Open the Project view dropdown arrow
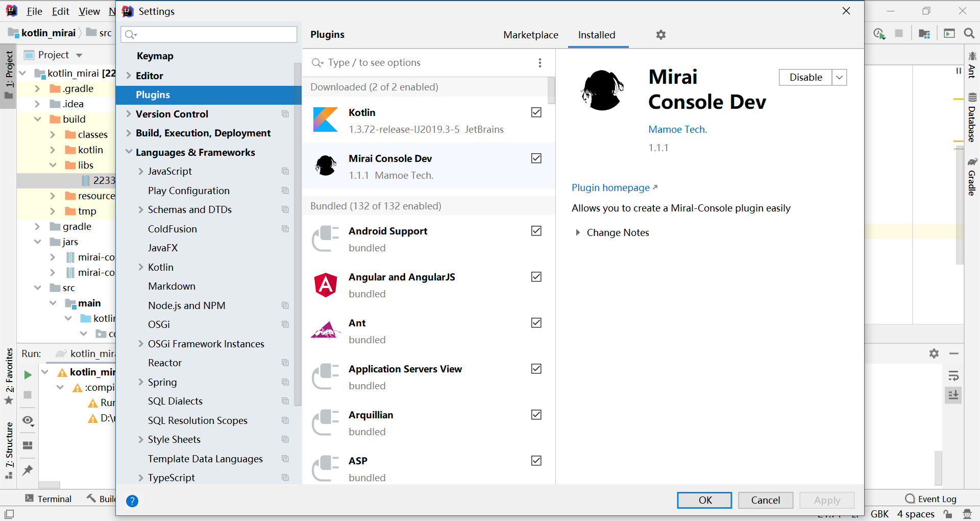This screenshot has width=980, height=521. coord(79,55)
